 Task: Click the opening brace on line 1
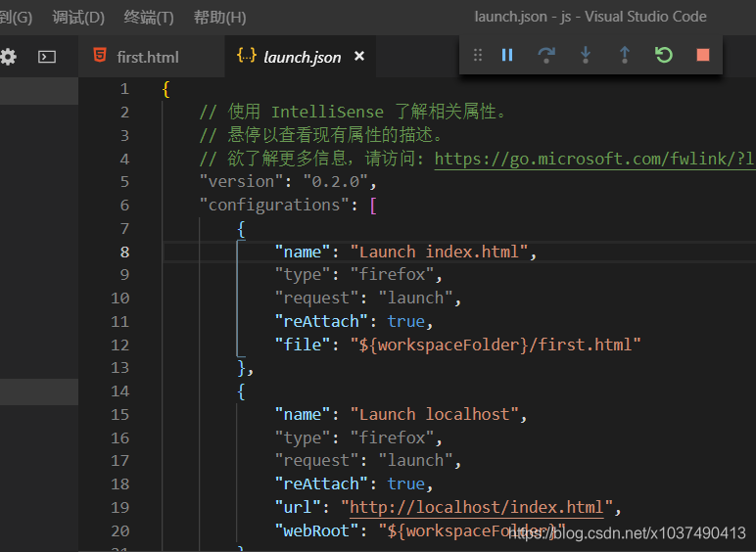165,89
